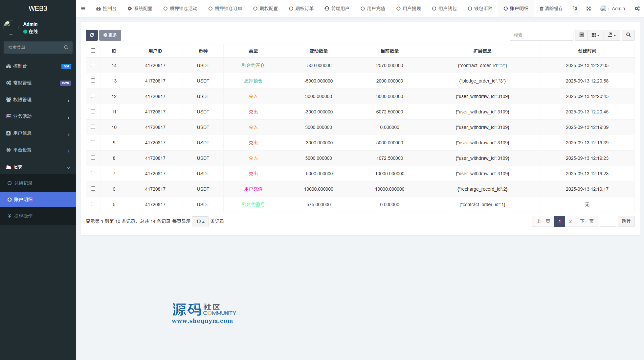Go to page 2 of records
This screenshot has width=644, height=360.
[x=570, y=221]
